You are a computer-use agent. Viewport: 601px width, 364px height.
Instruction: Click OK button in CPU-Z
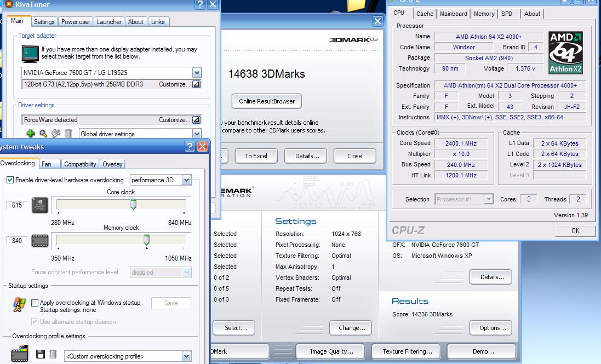coord(575,231)
